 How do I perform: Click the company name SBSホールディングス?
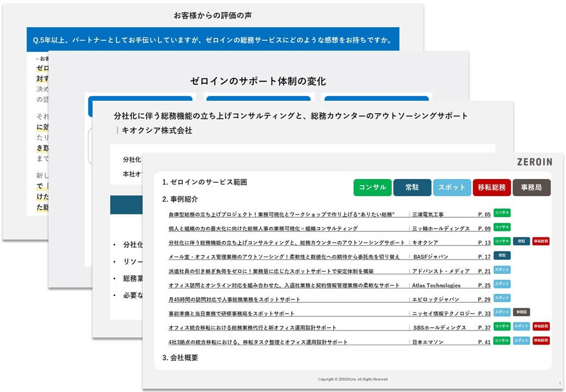pos(439,328)
